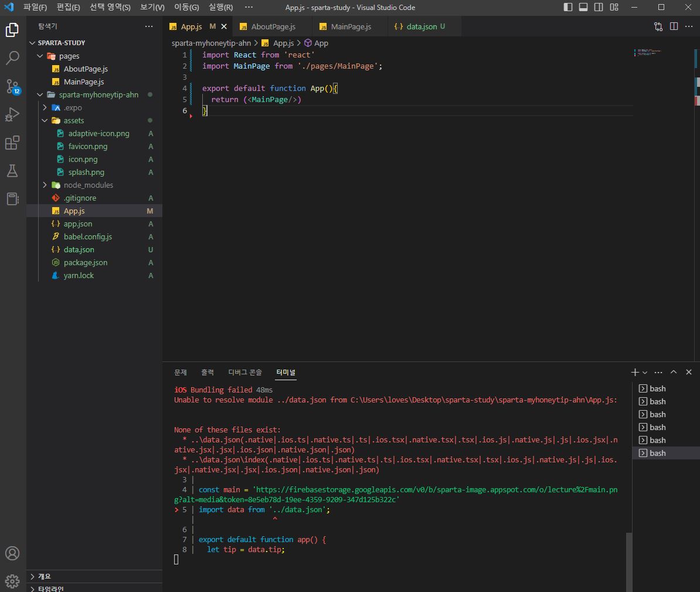Open Run and Debug view
700x592 pixels.
[12, 115]
